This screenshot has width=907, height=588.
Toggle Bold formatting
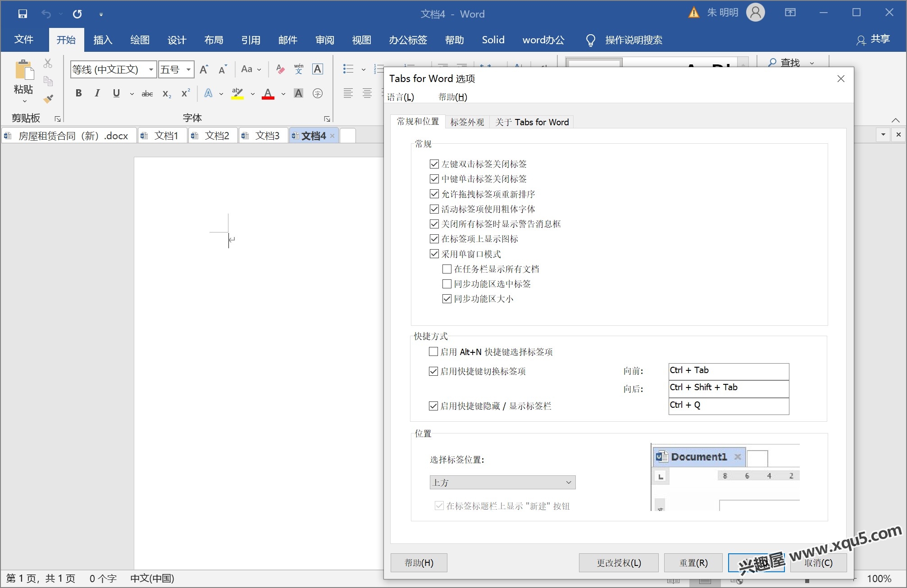pyautogui.click(x=79, y=93)
